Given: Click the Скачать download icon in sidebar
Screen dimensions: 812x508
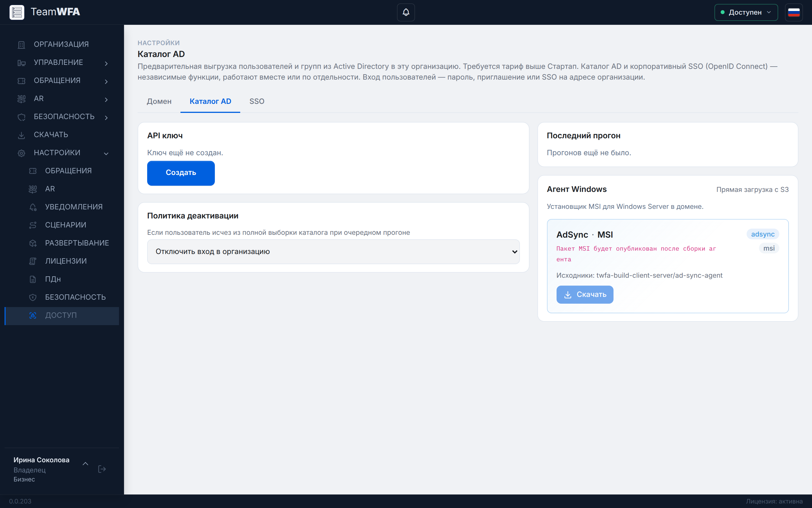Looking at the screenshot, I should pyautogui.click(x=21, y=135).
